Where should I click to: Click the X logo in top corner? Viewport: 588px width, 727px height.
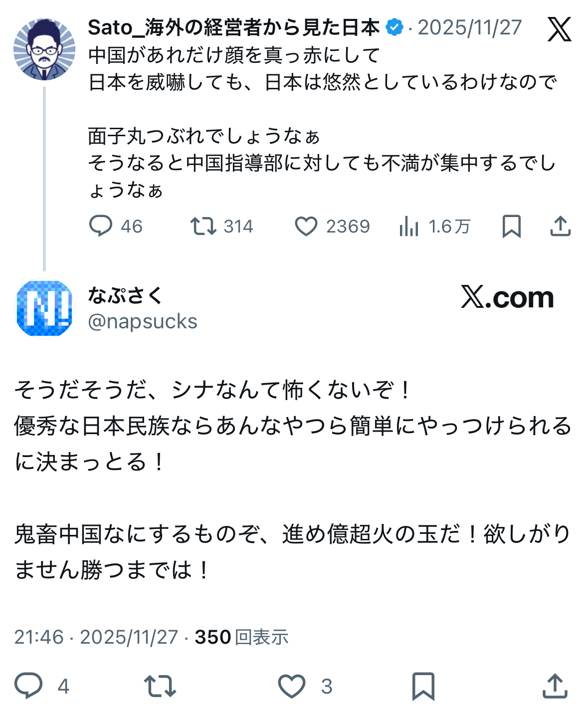point(559,29)
